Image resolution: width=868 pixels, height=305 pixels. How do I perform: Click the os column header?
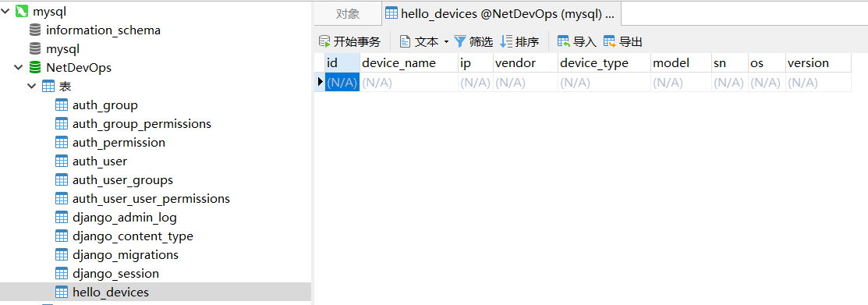(767, 63)
